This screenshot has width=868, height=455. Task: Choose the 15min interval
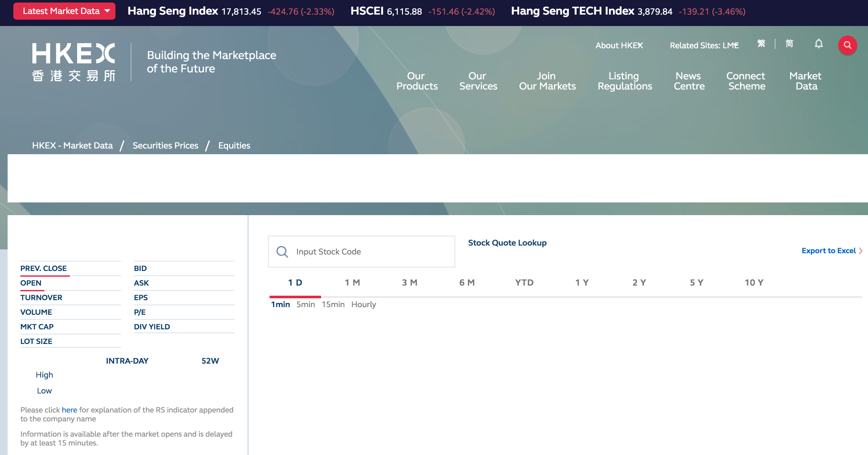pyautogui.click(x=333, y=304)
